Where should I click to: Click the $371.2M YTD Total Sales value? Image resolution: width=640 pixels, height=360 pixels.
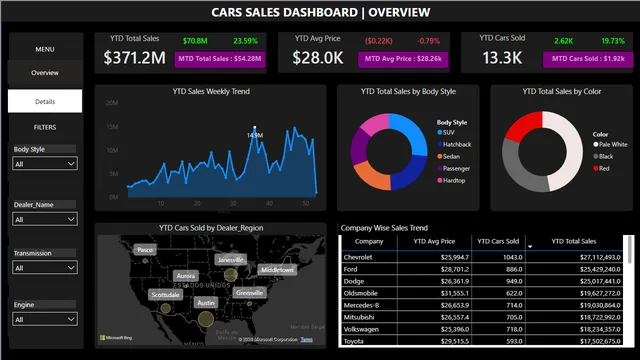[134, 58]
